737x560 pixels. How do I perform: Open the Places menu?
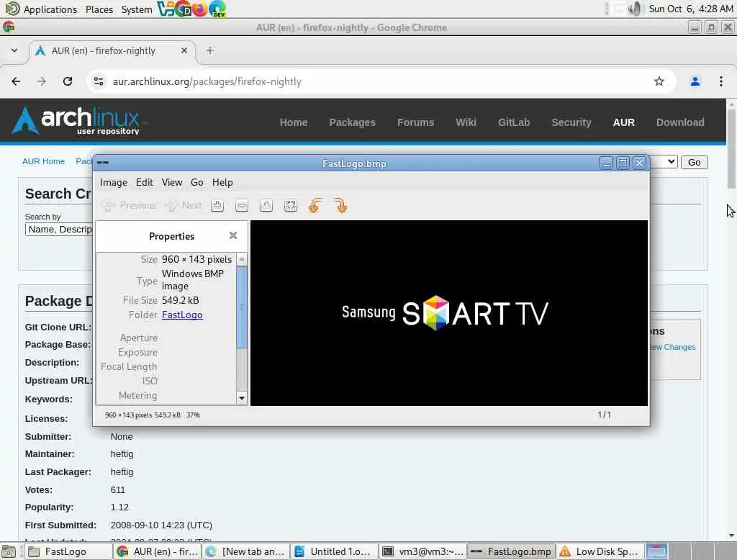click(x=99, y=9)
